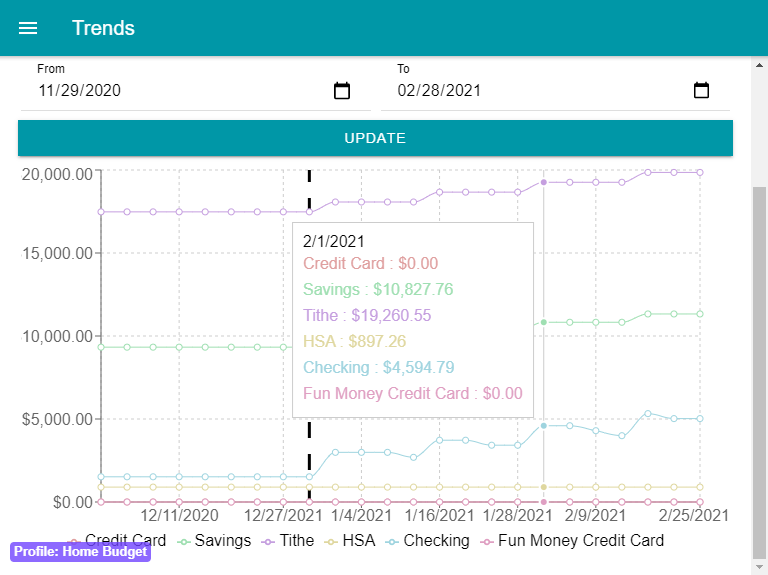
Task: Click the Tithe data point at 2/1/2021
Action: pyautogui.click(x=544, y=182)
